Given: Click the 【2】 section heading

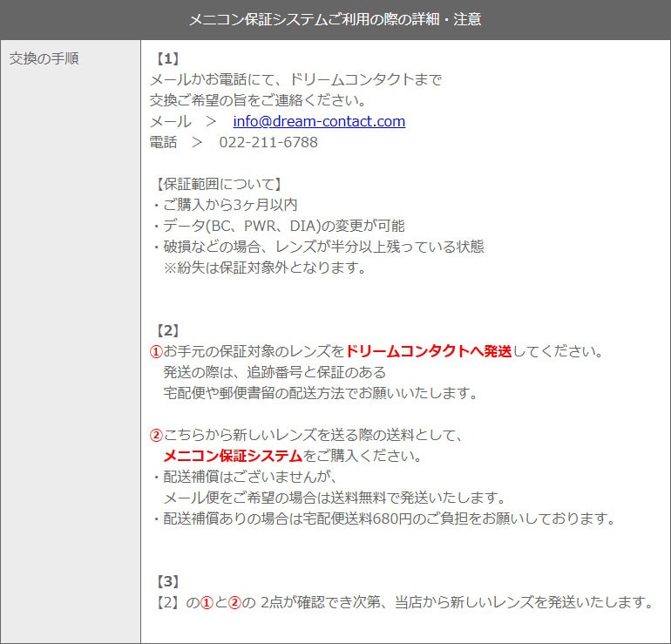Looking at the screenshot, I should (166, 330).
